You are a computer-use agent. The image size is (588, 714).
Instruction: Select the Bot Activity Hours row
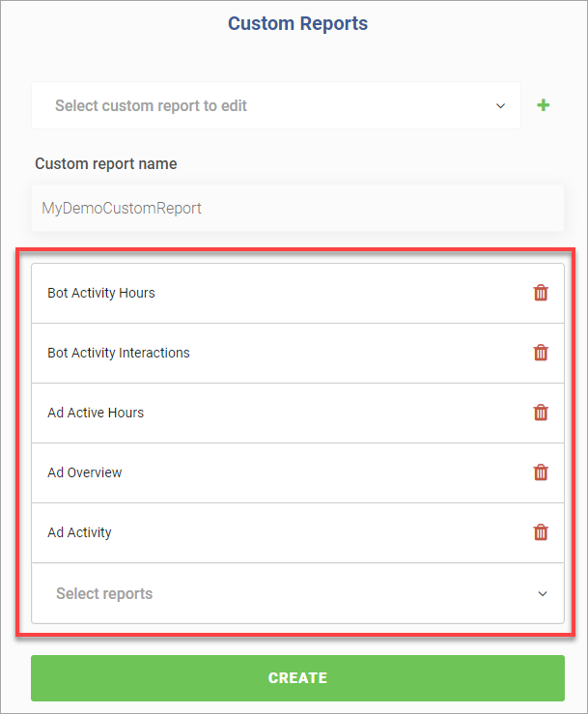pos(297,294)
